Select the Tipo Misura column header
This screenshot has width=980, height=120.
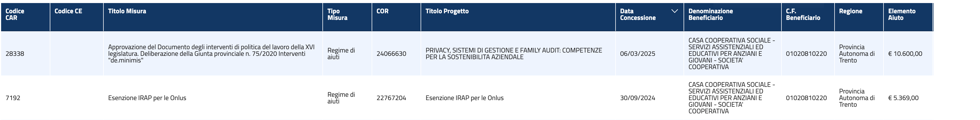click(347, 17)
